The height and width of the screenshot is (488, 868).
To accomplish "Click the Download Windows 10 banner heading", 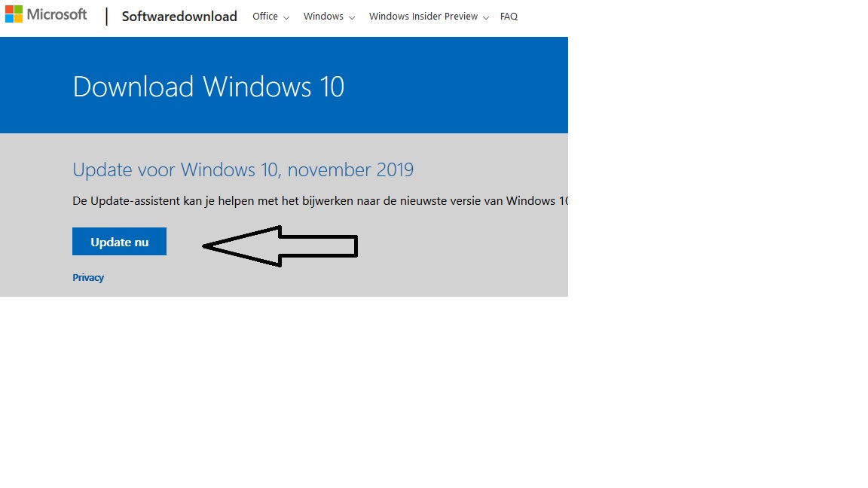I will coord(208,87).
